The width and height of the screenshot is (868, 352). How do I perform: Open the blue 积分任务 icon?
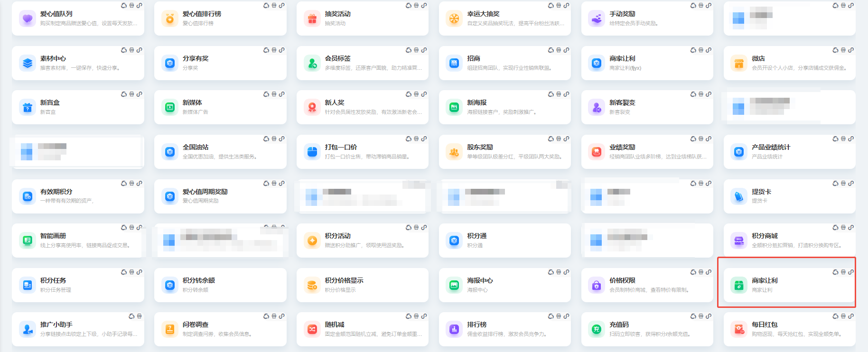pyautogui.click(x=28, y=285)
